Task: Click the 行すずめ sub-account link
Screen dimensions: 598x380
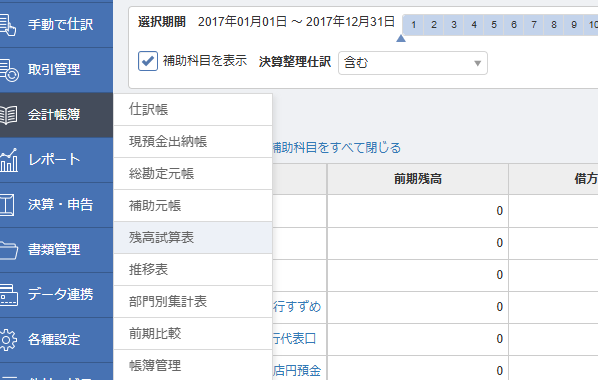Action: click(297, 307)
